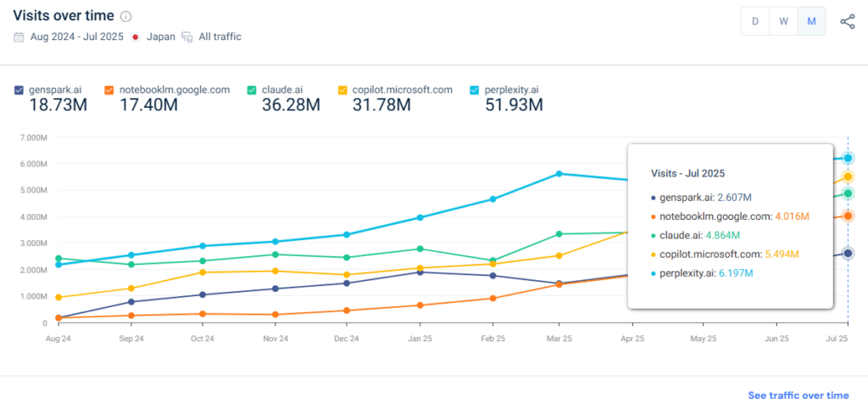Click the devices icon before All traffic
The height and width of the screenshot is (409, 868).
pyautogui.click(x=187, y=37)
